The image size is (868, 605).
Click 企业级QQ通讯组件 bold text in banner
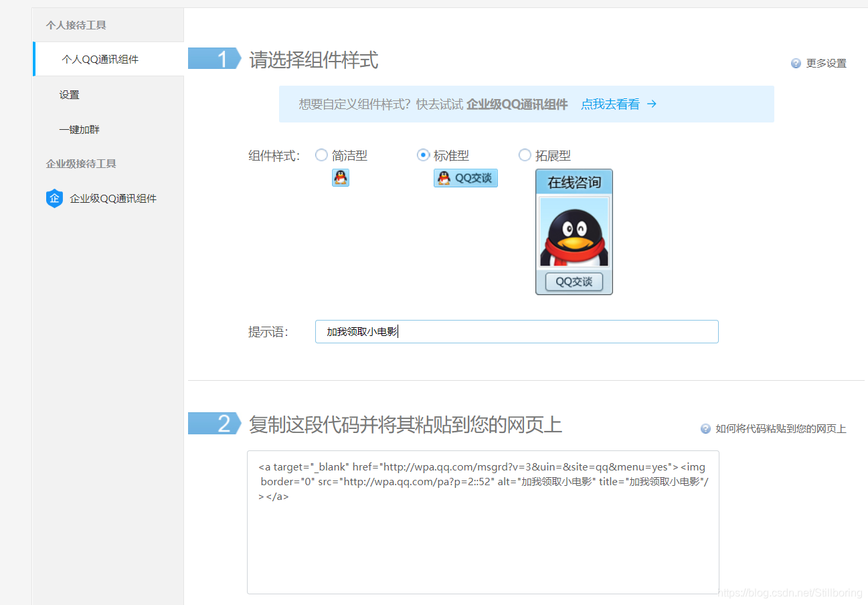(x=517, y=104)
